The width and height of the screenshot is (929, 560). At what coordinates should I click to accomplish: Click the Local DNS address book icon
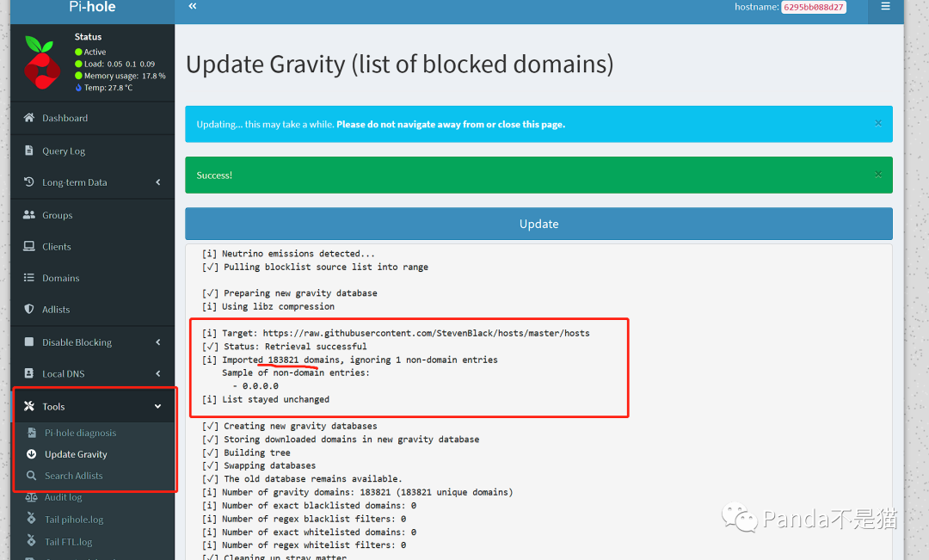click(x=28, y=373)
